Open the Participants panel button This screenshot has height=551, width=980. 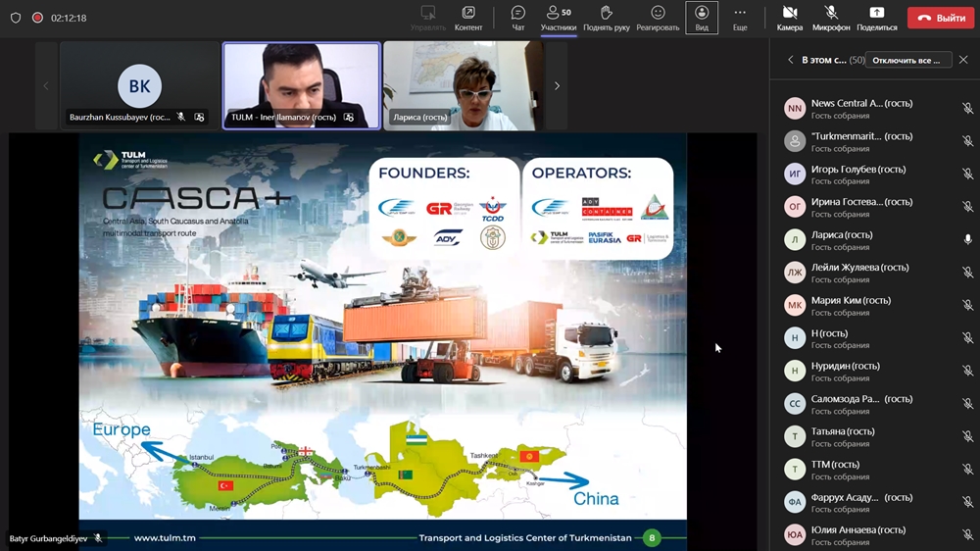559,18
